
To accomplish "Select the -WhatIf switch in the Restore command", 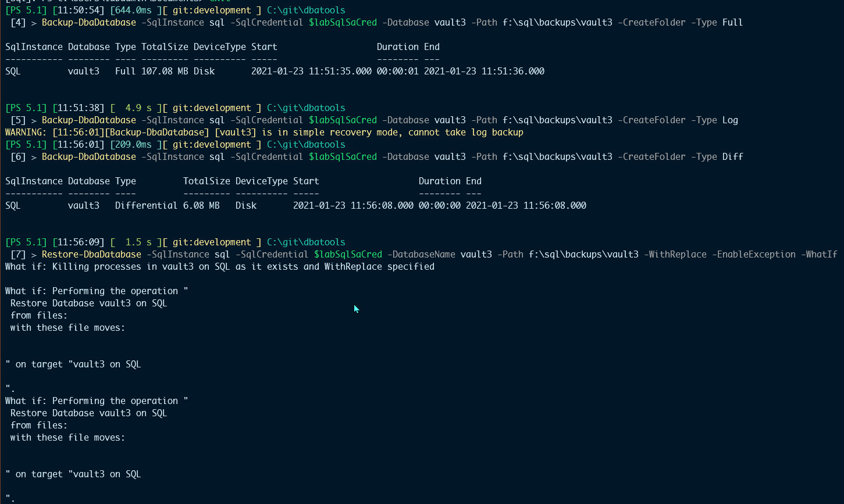I will (820, 254).
